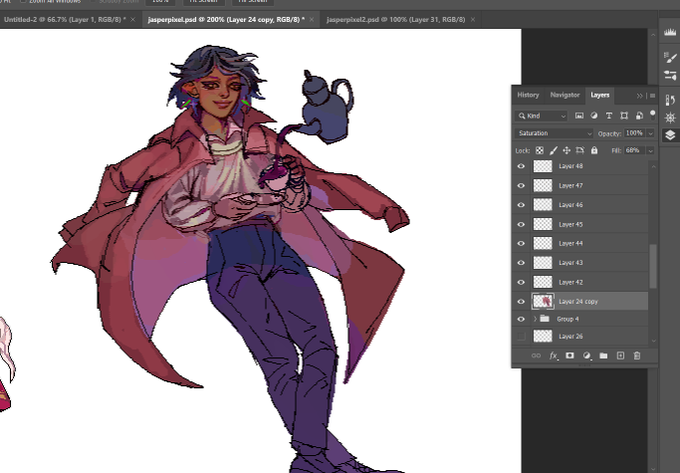Hide Layer 47 with eye icon
680x473 pixels.
point(521,186)
